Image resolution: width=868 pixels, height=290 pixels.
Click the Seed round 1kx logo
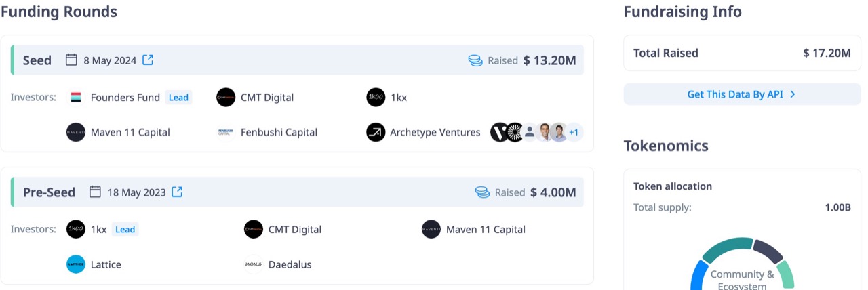pyautogui.click(x=376, y=98)
